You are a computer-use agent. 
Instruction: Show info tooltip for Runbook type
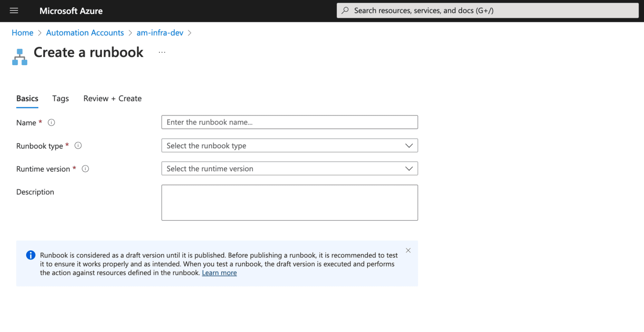point(78,146)
